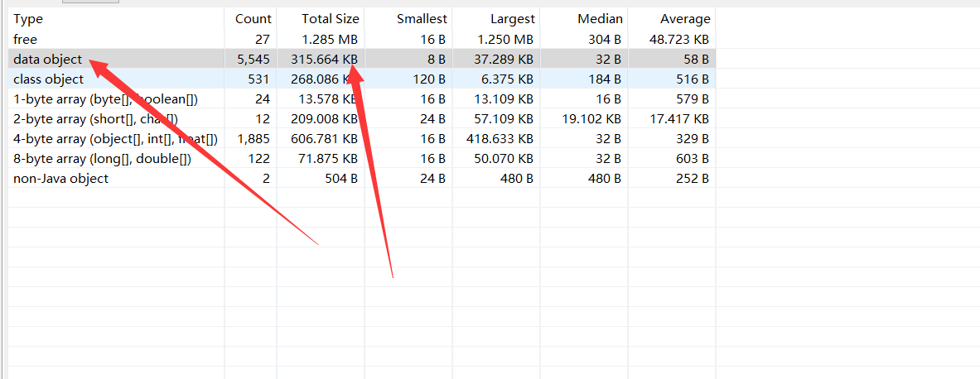Click count value 27 in free row
The height and width of the screenshot is (379, 980).
click(x=263, y=40)
